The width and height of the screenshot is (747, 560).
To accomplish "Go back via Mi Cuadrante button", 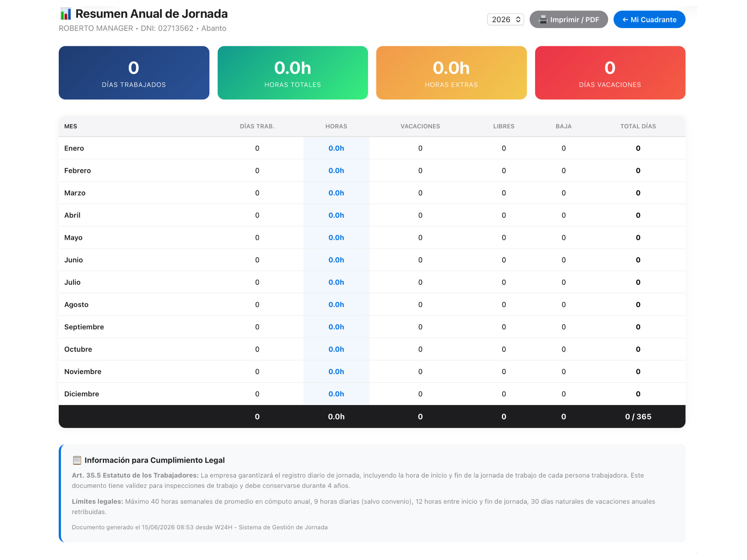I will tap(649, 20).
